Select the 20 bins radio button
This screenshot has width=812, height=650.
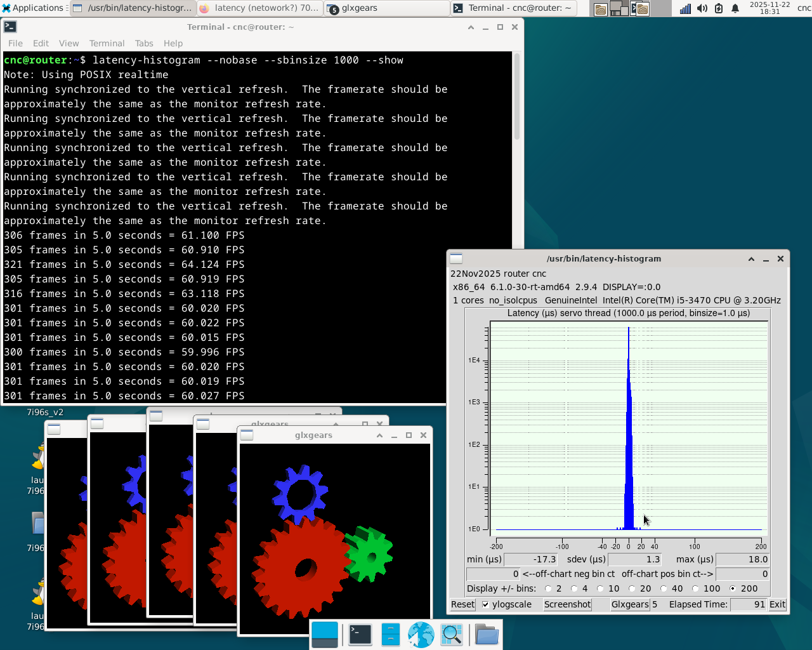(x=632, y=588)
